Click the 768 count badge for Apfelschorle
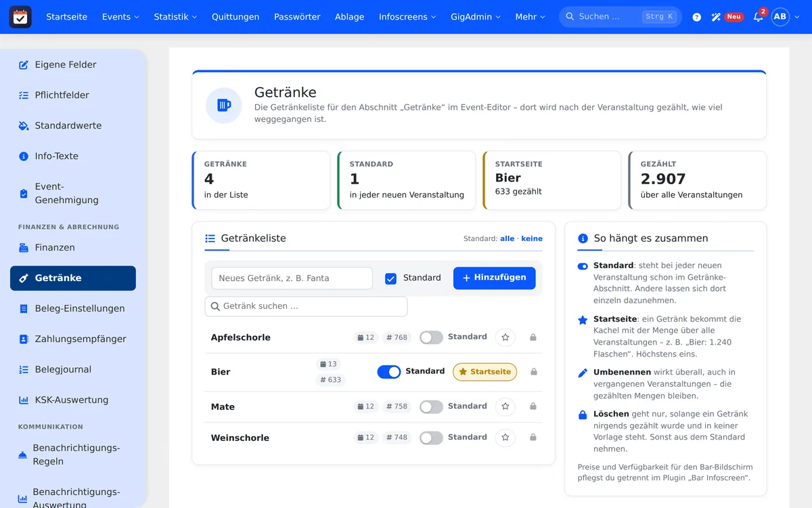Screen dimensions: 812x508 pyautogui.click(x=397, y=337)
